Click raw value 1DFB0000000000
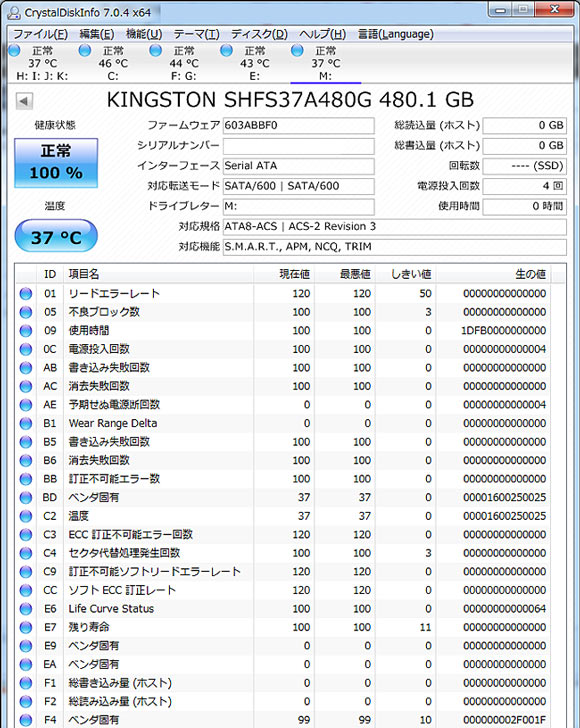This screenshot has height=728, width=580. 503,331
